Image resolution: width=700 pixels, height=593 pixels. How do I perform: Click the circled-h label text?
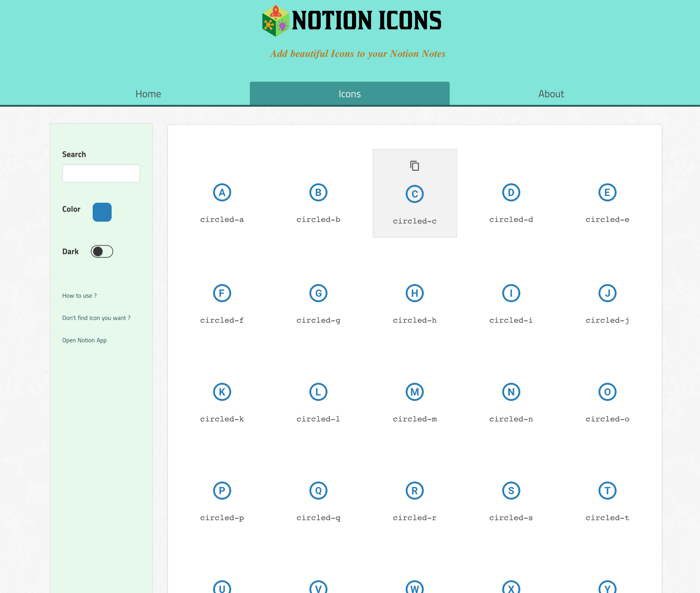pyautogui.click(x=415, y=320)
